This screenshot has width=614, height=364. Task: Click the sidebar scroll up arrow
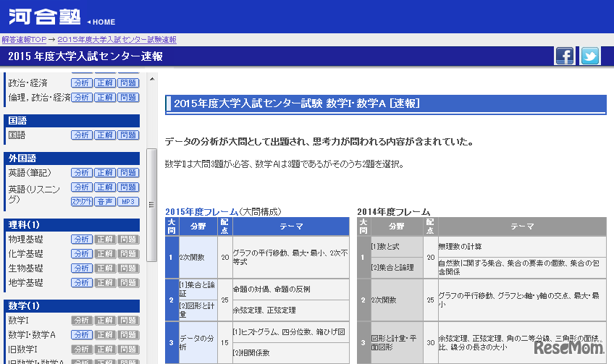point(151,78)
